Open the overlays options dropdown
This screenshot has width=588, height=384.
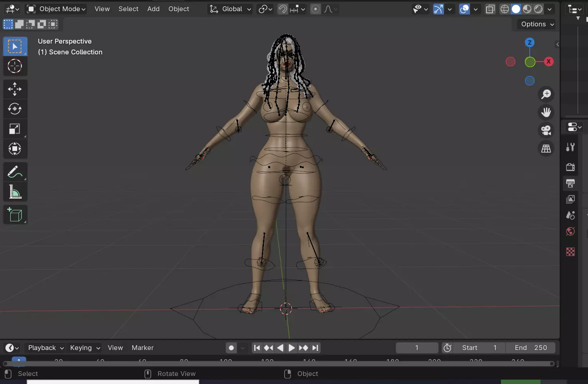[x=475, y=9]
